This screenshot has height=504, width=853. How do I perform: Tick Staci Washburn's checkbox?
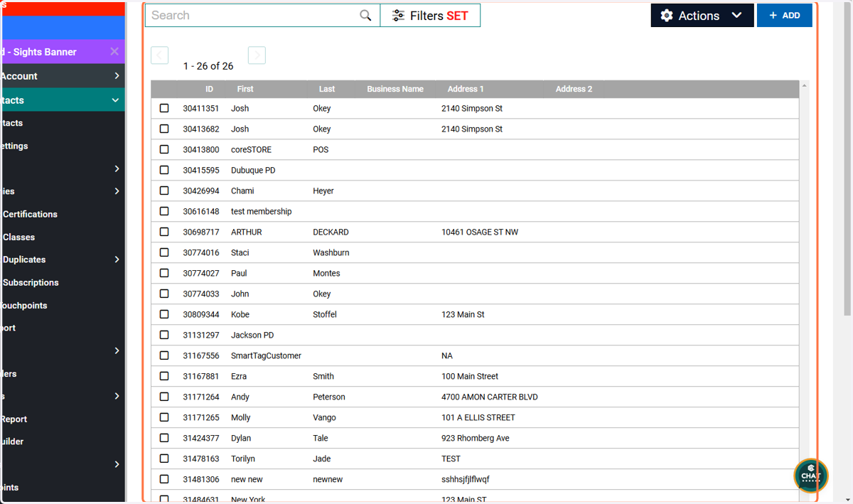pyautogui.click(x=164, y=252)
